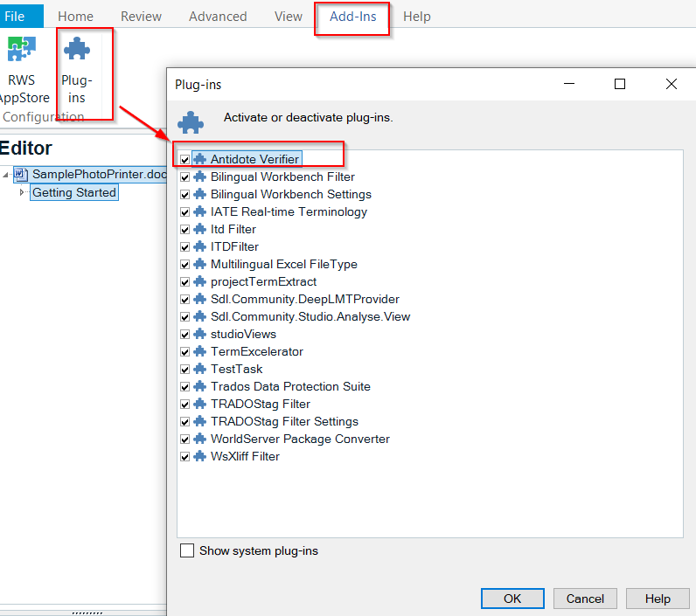Click the puzzle icon beside projectTermExtract
Image resolution: width=696 pixels, height=616 pixels.
[200, 281]
